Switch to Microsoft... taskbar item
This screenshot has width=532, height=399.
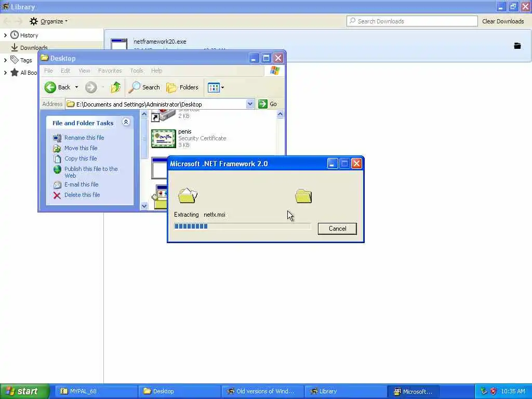[x=414, y=392]
